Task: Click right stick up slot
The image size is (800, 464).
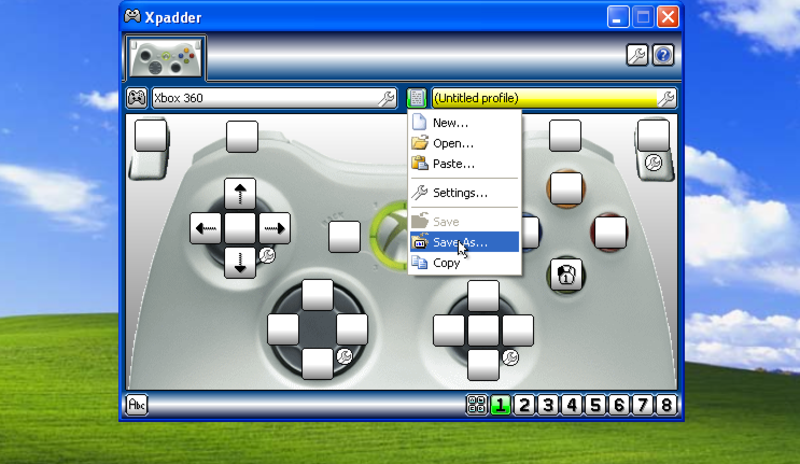Action: tap(483, 297)
